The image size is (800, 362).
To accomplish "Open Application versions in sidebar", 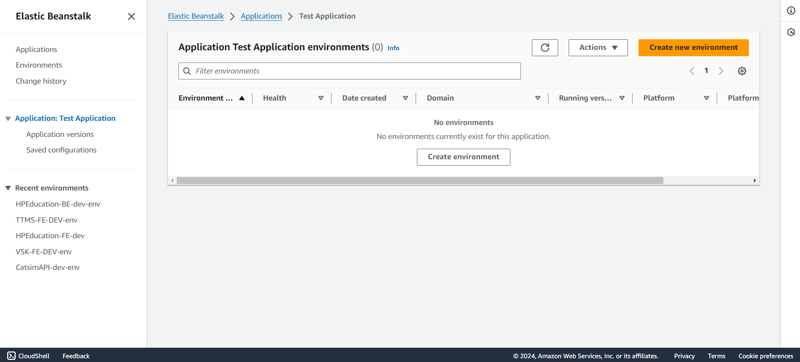I will [x=60, y=135].
